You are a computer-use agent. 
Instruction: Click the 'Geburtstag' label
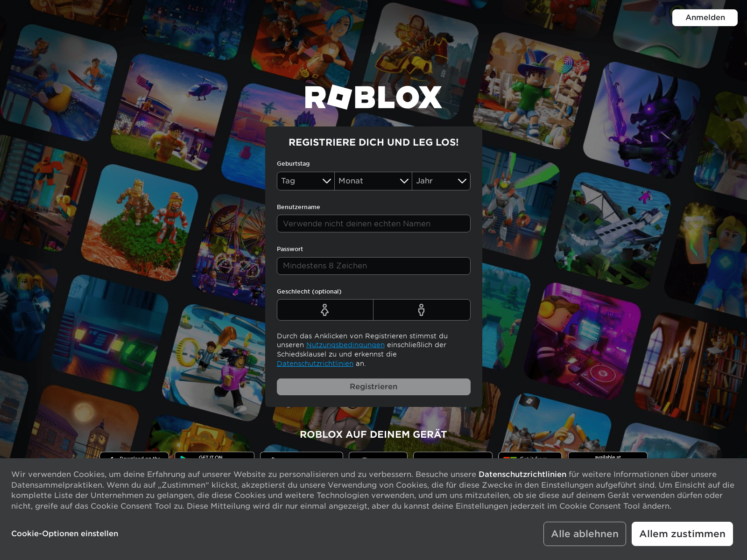click(x=293, y=164)
